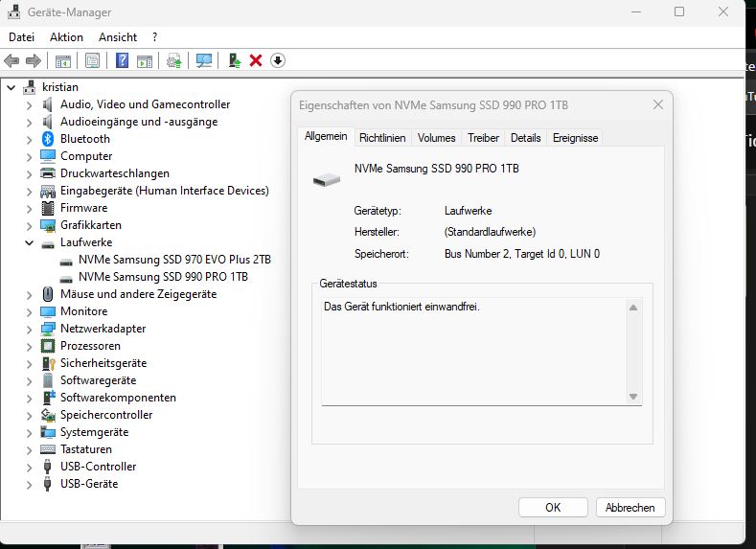Click the circular down-arrow toolbar icon
Image resolution: width=756 pixels, height=549 pixels.
[x=278, y=60]
